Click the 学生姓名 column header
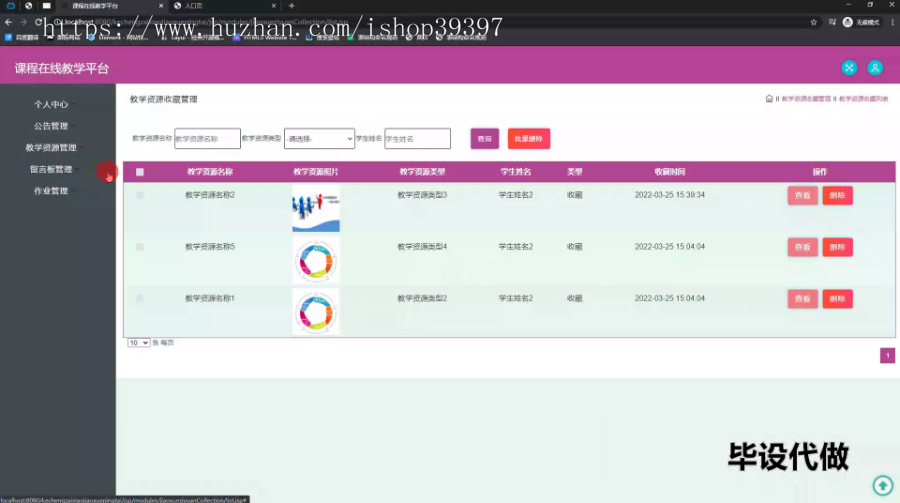 point(515,172)
